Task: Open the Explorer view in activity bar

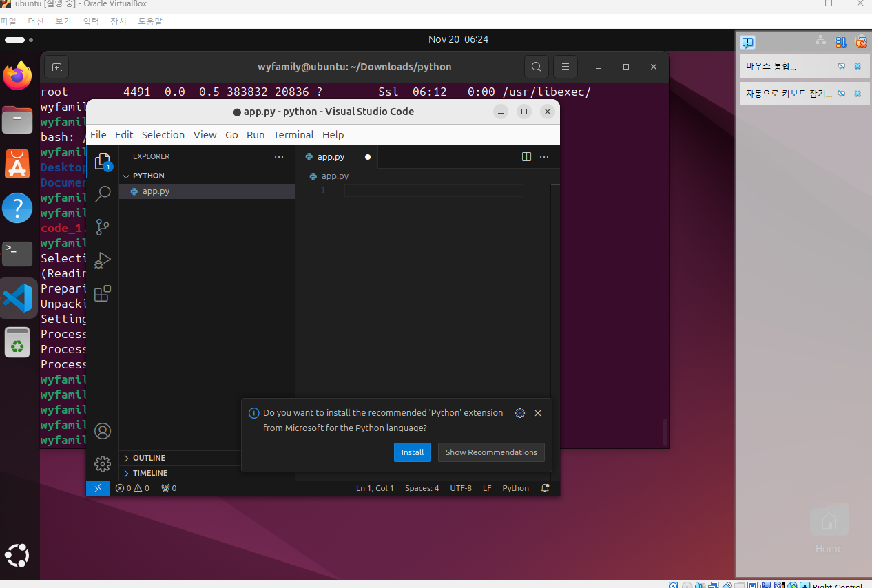Action: [103, 161]
